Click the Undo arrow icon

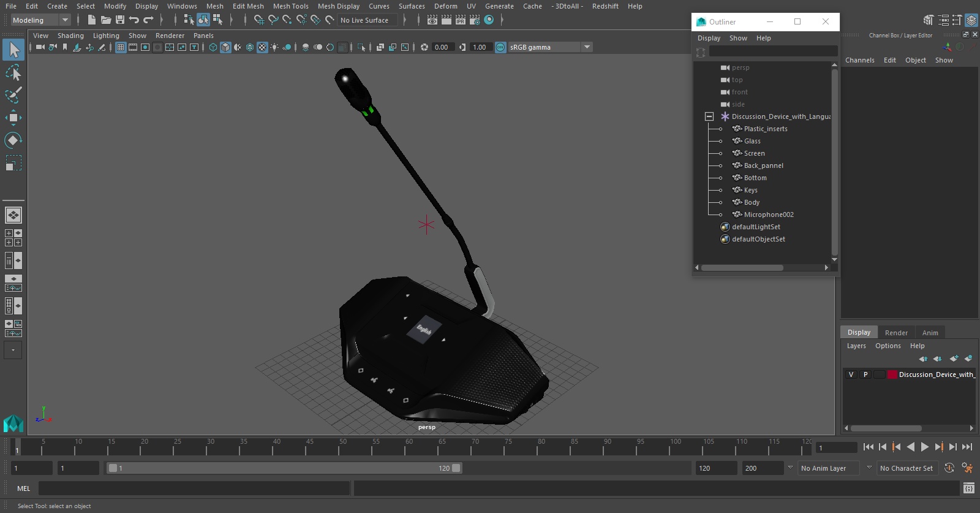point(134,20)
